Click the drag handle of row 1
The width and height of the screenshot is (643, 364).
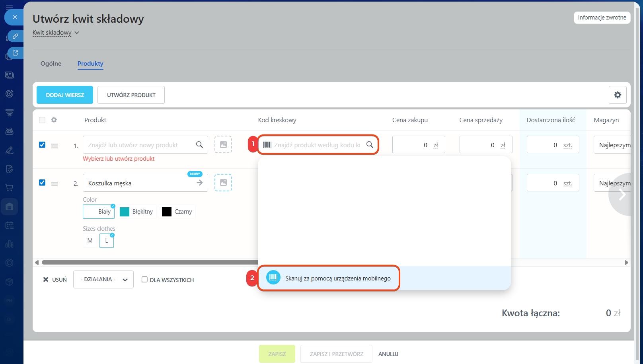[x=55, y=146]
